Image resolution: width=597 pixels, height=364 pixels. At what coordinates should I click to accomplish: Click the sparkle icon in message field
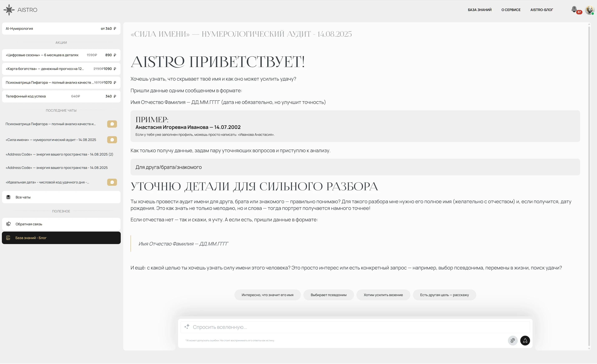(x=187, y=327)
